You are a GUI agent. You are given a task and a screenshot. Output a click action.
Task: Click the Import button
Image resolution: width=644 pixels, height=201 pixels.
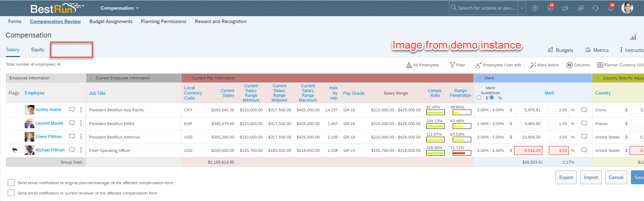pyautogui.click(x=591, y=177)
